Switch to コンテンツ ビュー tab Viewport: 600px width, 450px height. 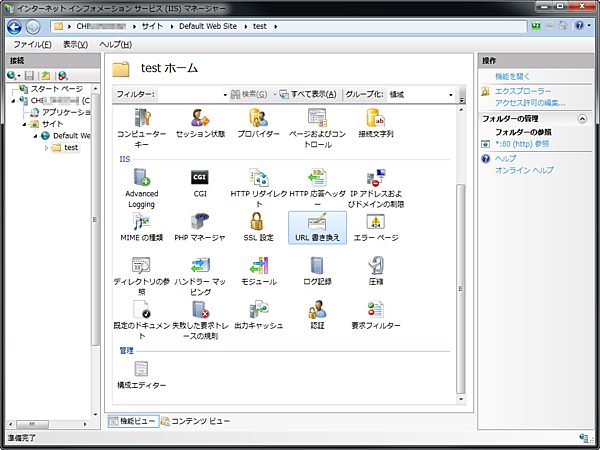(x=197, y=421)
